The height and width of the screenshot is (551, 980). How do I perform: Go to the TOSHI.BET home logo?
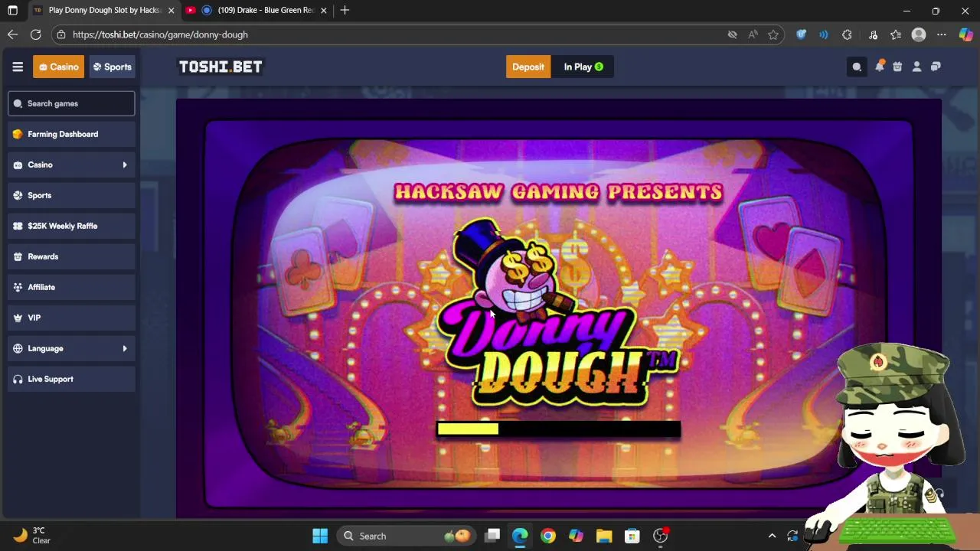[x=220, y=67]
